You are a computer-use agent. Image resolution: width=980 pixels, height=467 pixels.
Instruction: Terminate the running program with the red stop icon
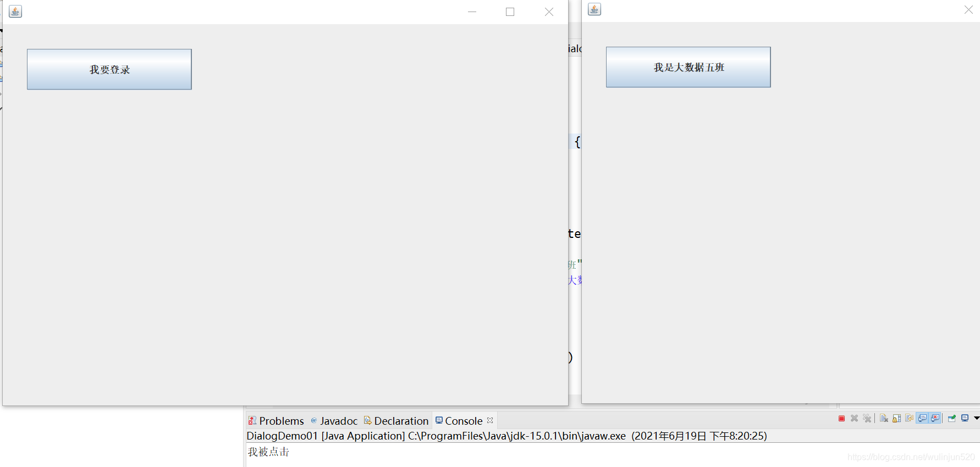841,418
